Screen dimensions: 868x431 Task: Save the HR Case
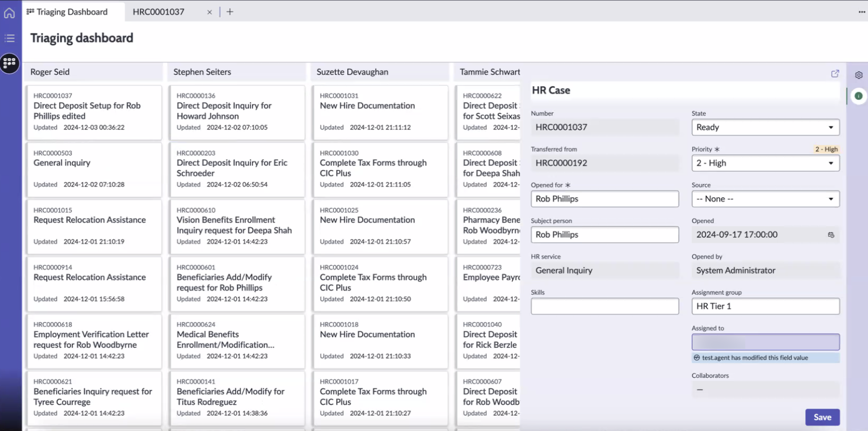pos(822,417)
